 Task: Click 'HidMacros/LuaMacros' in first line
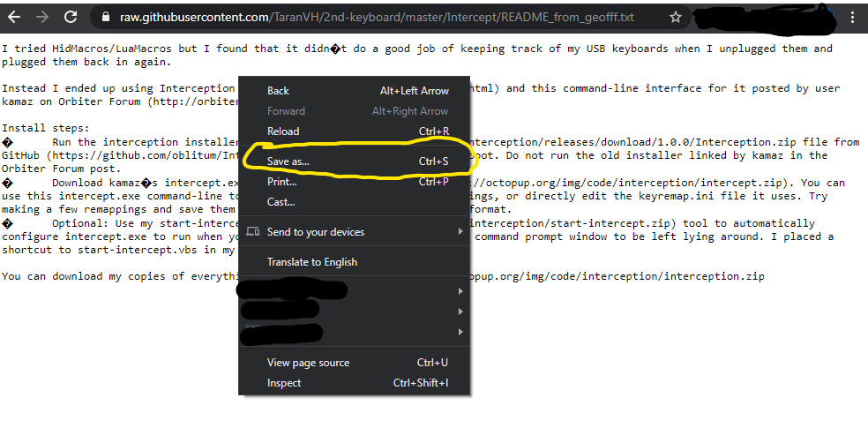pyautogui.click(x=112, y=49)
